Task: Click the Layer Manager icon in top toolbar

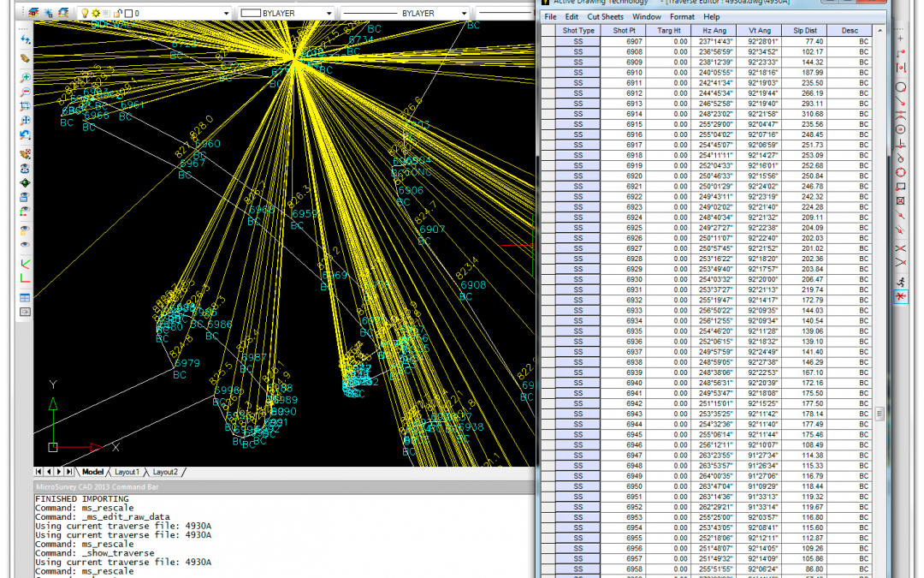Action: click(32, 14)
